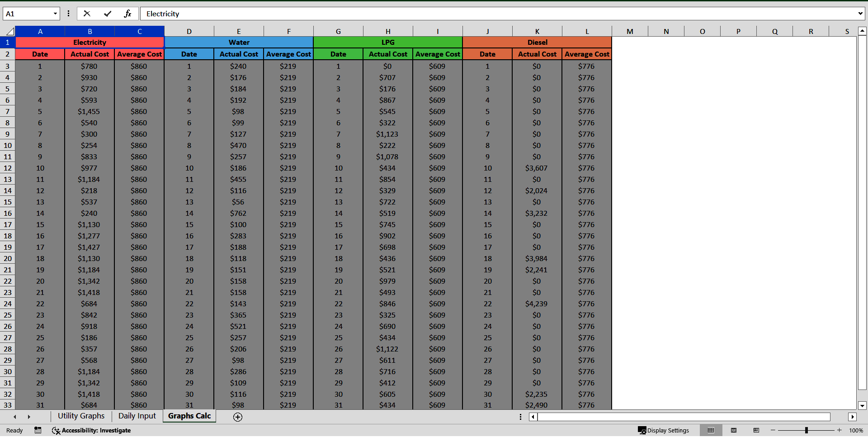868x437 pixels.
Task: Zoom in with the plus button
Action: pyautogui.click(x=840, y=430)
